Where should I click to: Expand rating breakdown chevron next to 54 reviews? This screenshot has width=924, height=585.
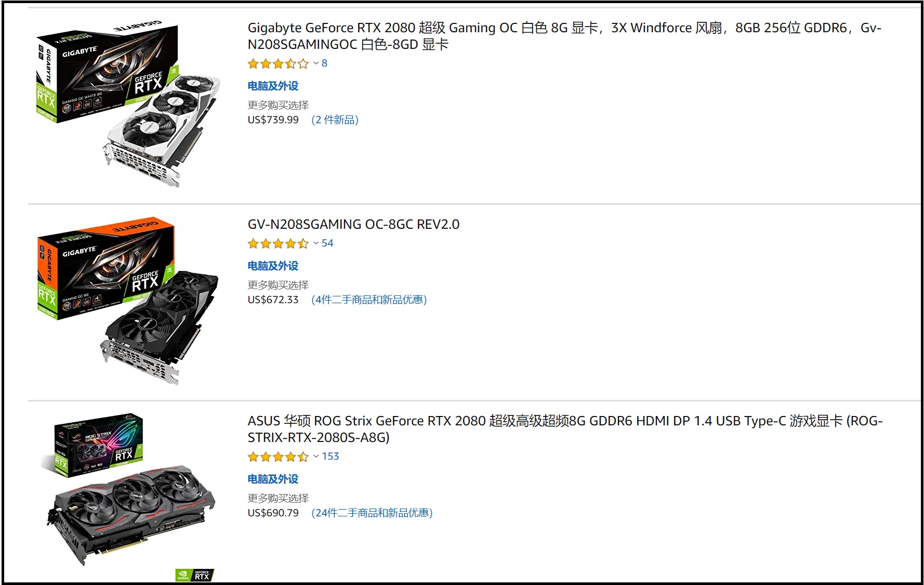coord(316,243)
